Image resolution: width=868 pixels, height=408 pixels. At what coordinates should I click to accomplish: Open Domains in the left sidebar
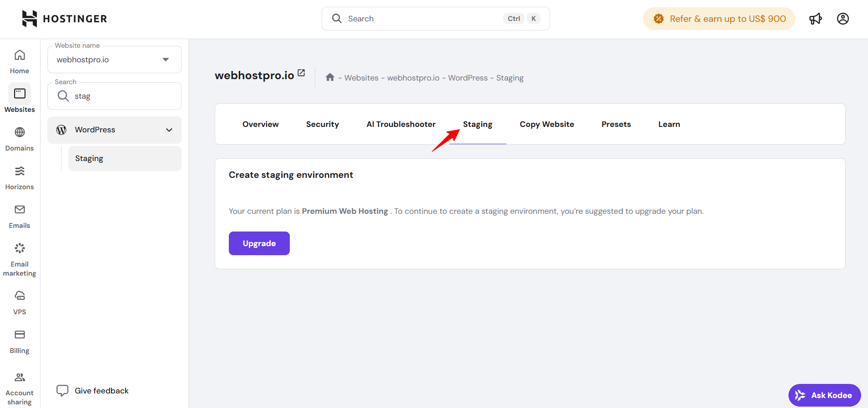click(20, 139)
